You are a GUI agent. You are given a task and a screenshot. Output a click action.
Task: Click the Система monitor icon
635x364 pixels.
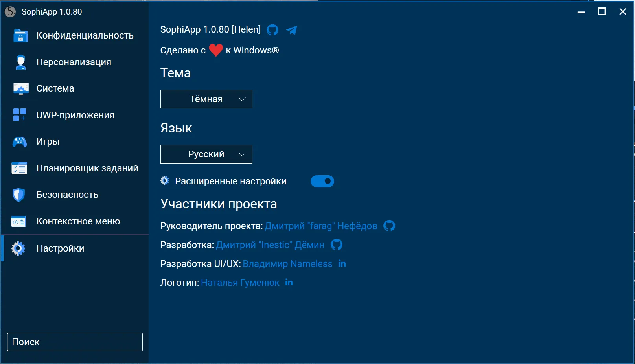point(20,89)
